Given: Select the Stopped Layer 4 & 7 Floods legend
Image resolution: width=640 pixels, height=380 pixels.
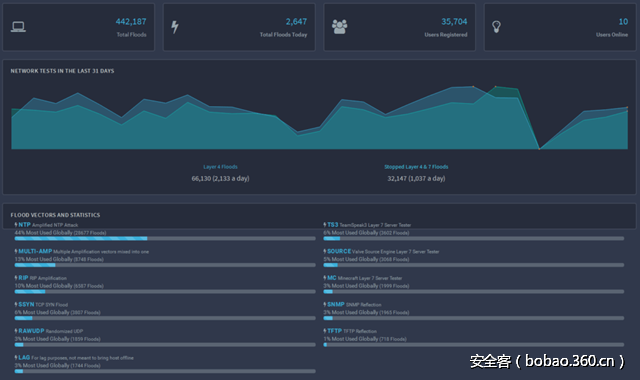Looking at the screenshot, I should [x=416, y=167].
